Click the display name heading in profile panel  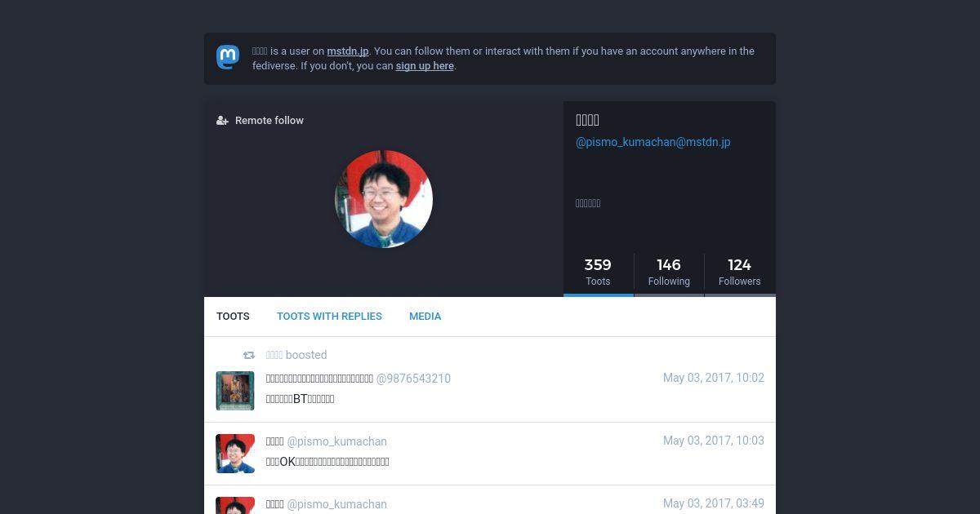(588, 120)
